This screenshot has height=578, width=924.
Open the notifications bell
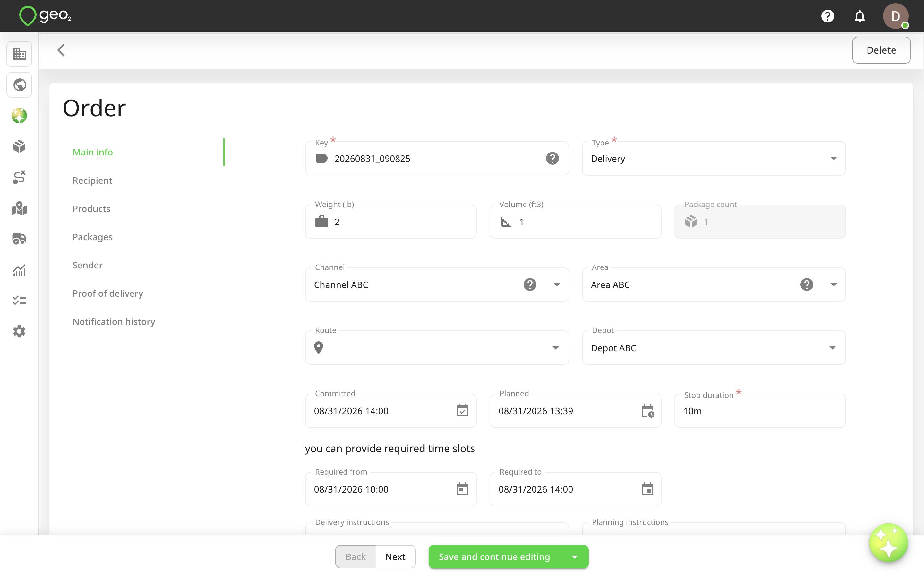click(x=860, y=16)
